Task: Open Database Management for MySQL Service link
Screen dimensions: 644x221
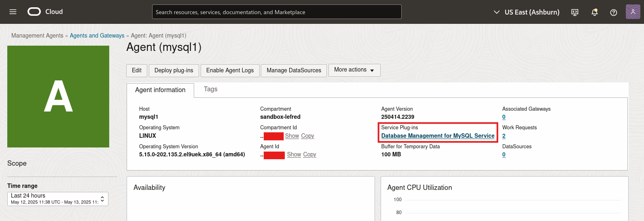Action: [438, 136]
